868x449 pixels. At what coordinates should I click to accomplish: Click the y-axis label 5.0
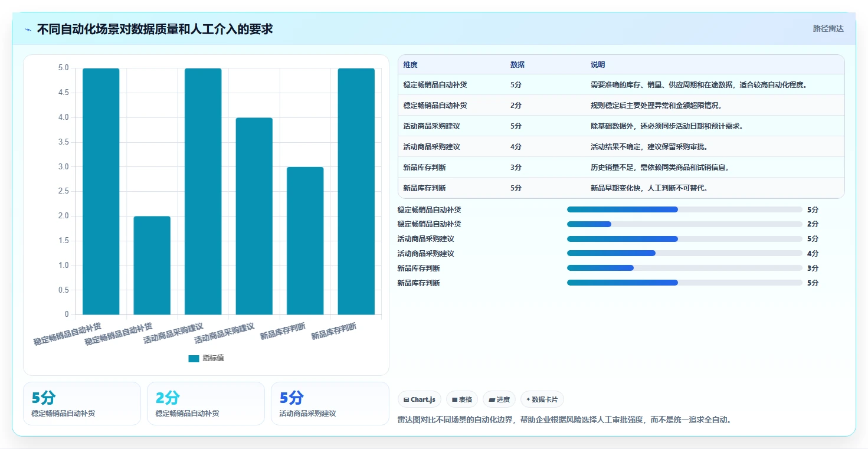[x=63, y=68]
